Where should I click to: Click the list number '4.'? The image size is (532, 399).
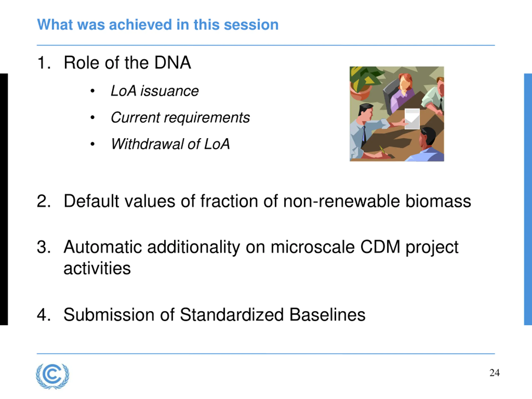[44, 315]
